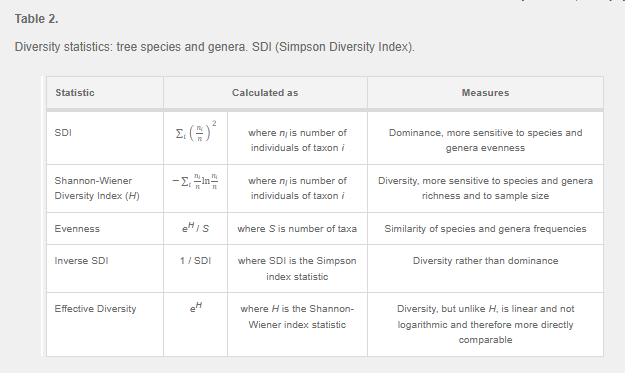Select the Evenness row label
Viewport: 625px width, 373px height.
tap(77, 229)
